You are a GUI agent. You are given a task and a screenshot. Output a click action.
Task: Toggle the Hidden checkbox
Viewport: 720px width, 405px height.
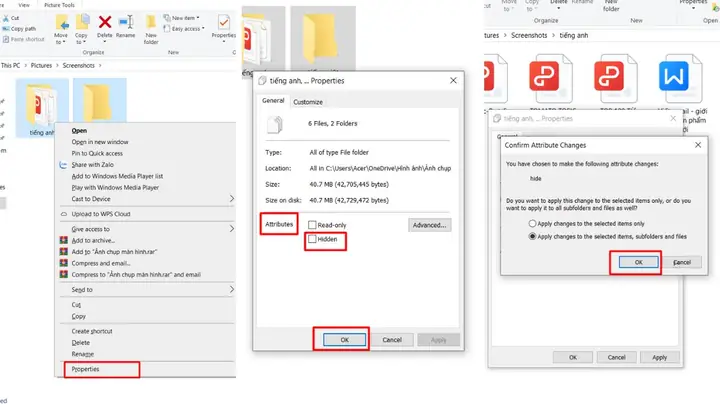312,239
